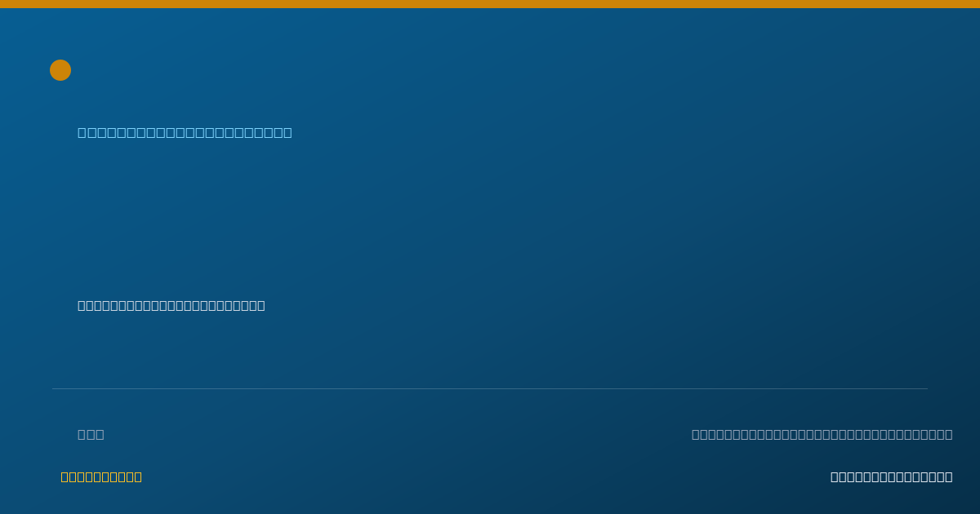980x514 pixels.
Task: Click the white footer text at bottom right
Action: click(x=891, y=476)
